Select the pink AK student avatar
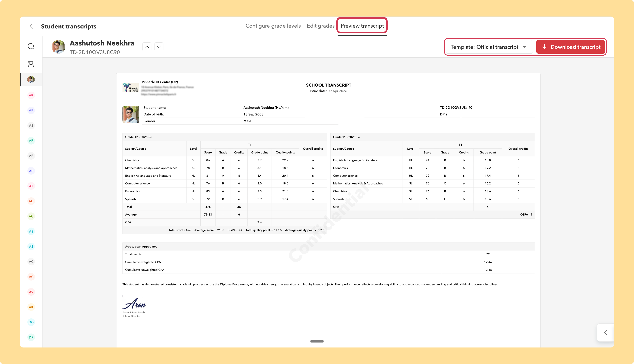Screen dimensions: 634x364 pos(31,95)
